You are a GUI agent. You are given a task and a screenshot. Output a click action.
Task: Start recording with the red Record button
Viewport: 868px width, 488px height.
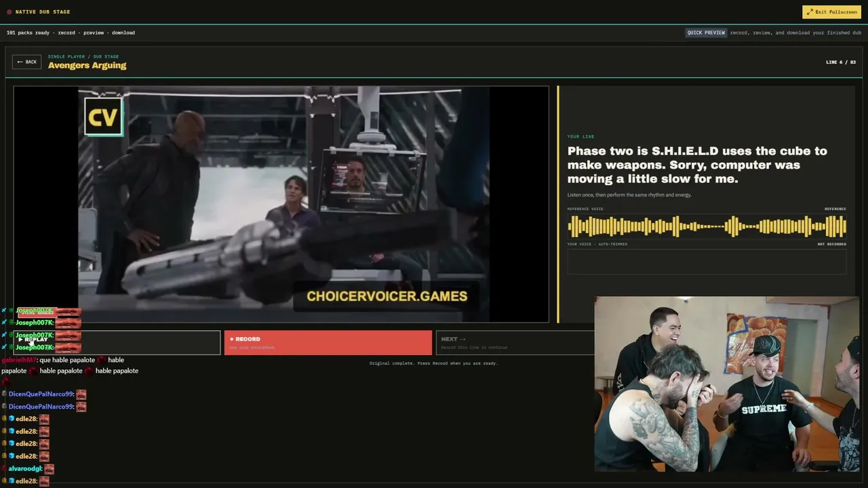tap(328, 342)
